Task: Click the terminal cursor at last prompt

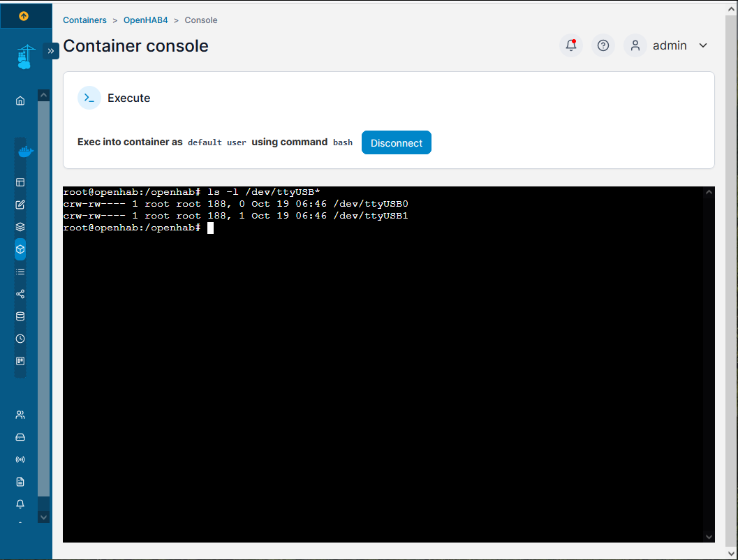Action: pos(210,228)
